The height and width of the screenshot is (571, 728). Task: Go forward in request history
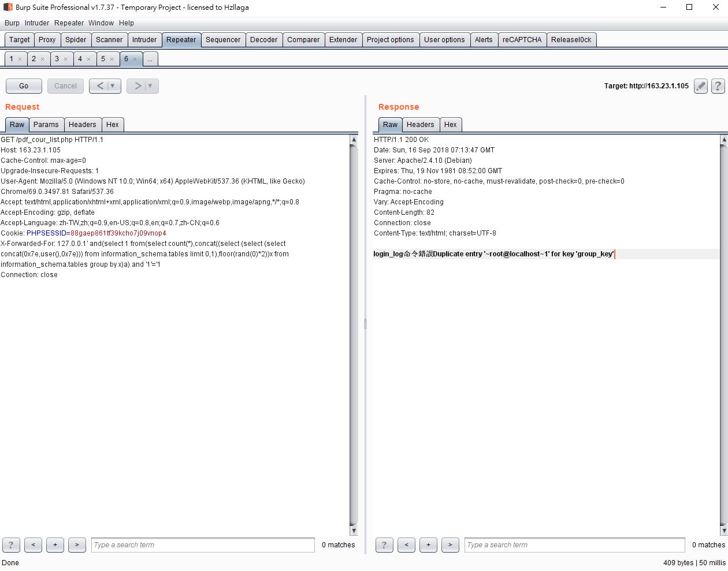137,86
